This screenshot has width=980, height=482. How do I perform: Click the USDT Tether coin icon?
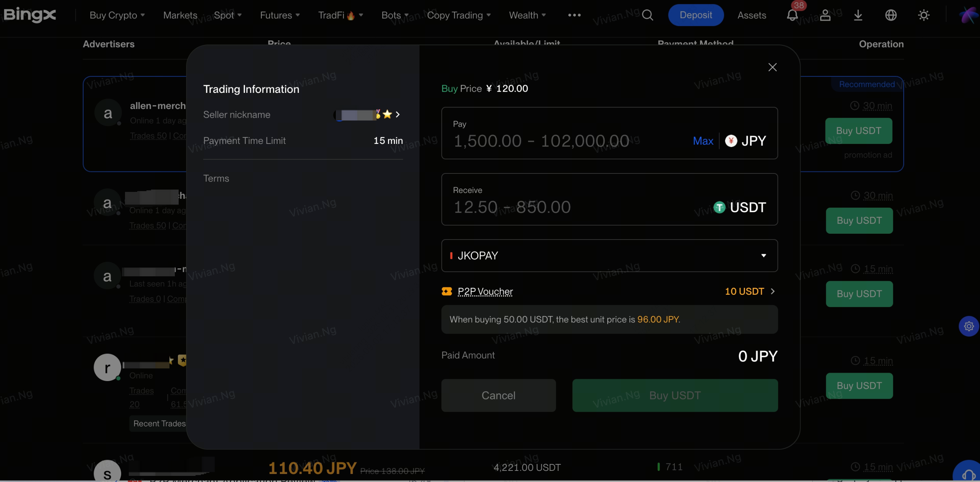point(719,207)
